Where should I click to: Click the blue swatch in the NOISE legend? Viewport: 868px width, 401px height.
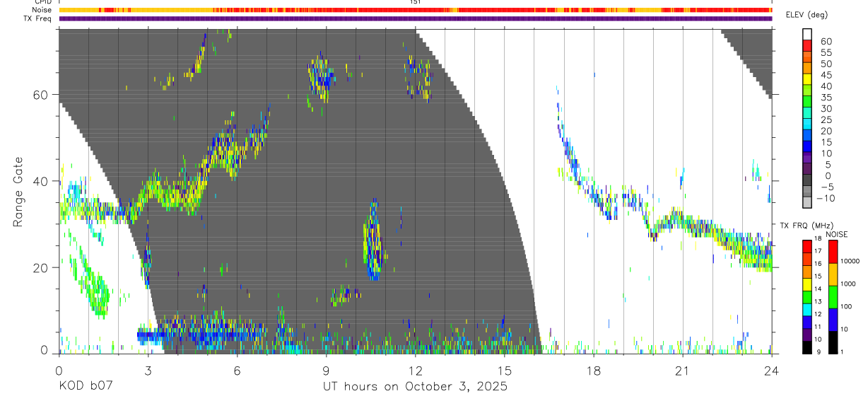pos(833,320)
